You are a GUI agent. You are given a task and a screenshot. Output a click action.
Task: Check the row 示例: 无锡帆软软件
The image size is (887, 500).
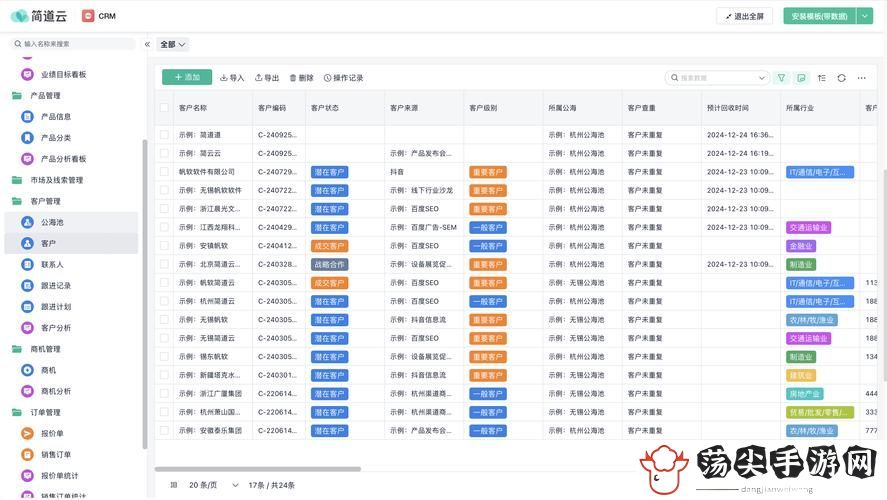tap(164, 190)
